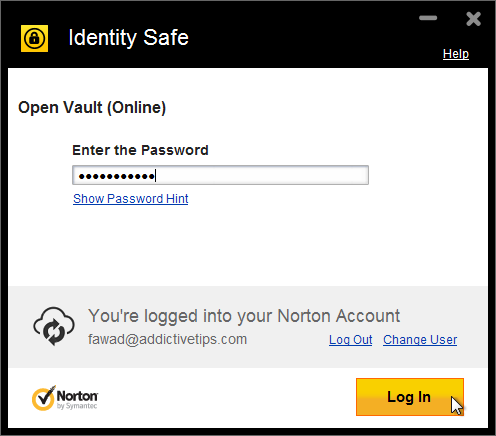Click the by Symantec text
This screenshot has height=436, width=496.
(x=77, y=406)
